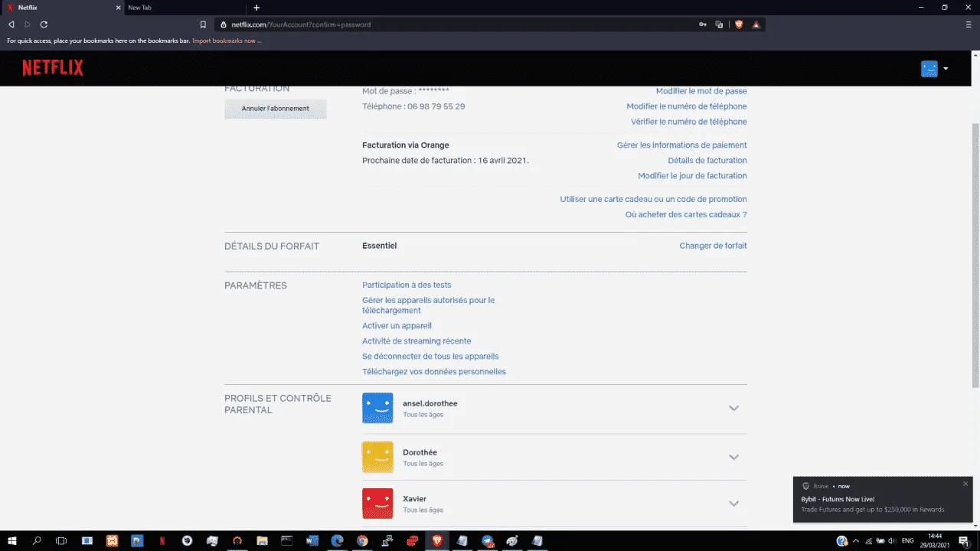Click Où acheter des cartes cadeaux link
This screenshot has height=551, width=980.
686,215
